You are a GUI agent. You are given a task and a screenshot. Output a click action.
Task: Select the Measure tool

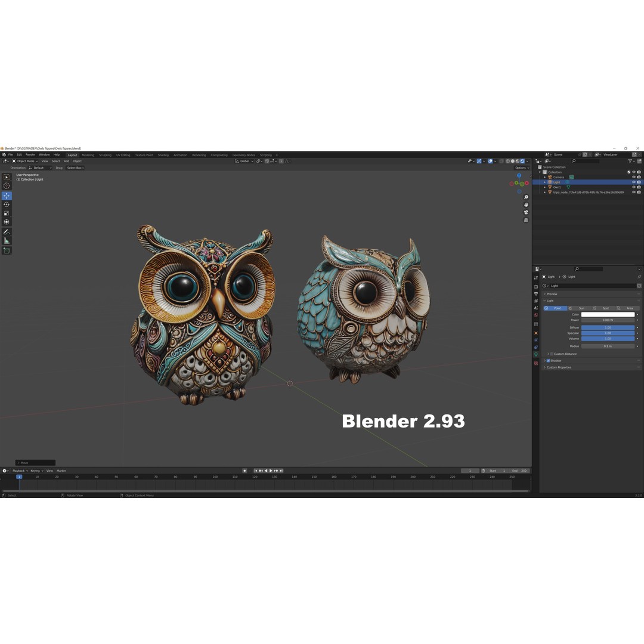pyautogui.click(x=7, y=241)
